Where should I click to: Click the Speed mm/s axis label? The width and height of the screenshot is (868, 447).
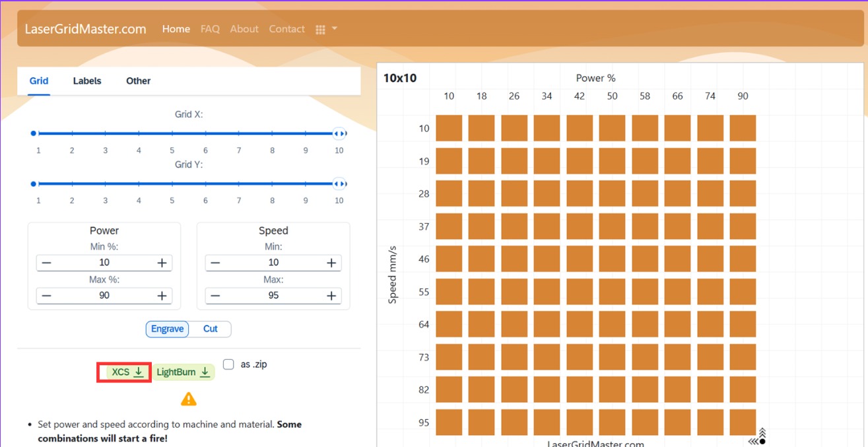(393, 275)
